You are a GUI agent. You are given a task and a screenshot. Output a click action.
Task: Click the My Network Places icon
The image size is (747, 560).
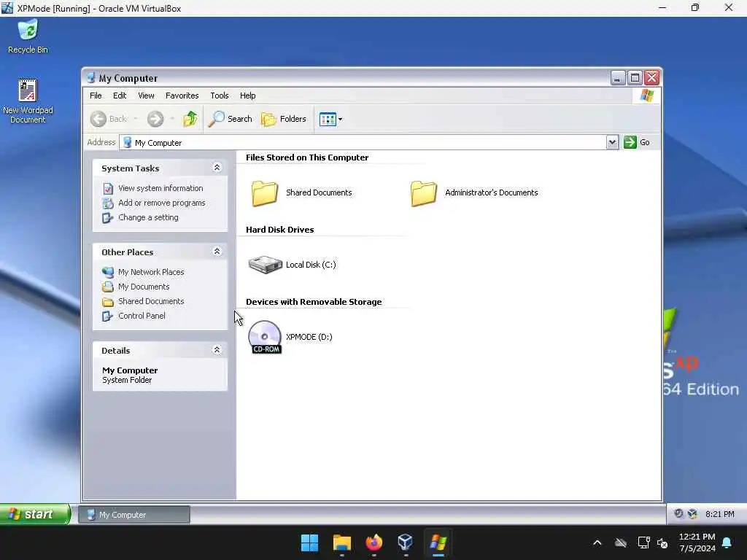pyautogui.click(x=108, y=272)
